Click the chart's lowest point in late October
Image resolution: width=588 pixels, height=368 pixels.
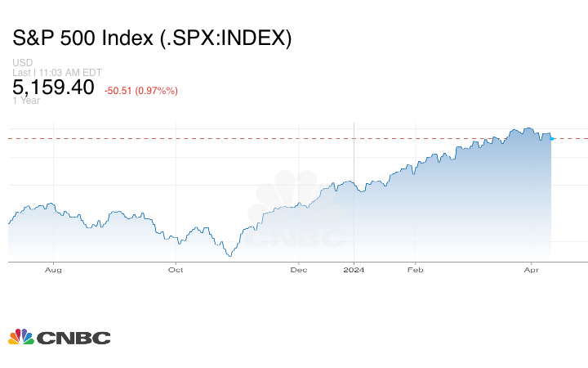[x=230, y=256]
